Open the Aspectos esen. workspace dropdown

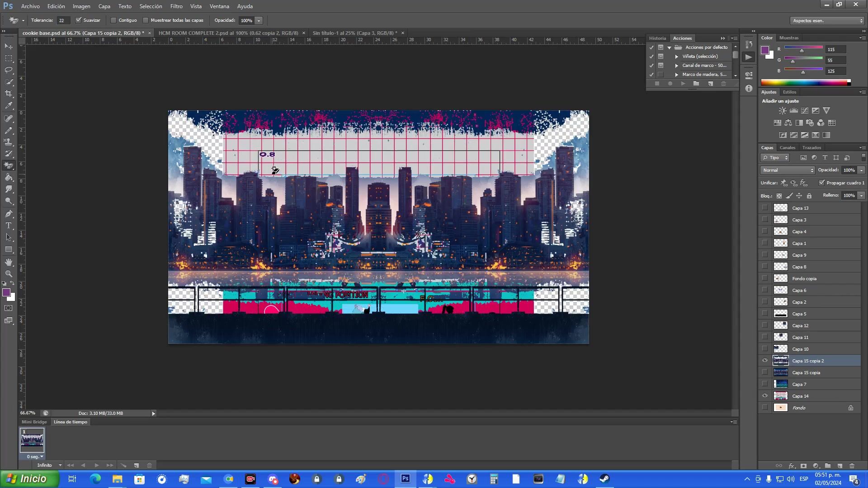tap(827, 21)
